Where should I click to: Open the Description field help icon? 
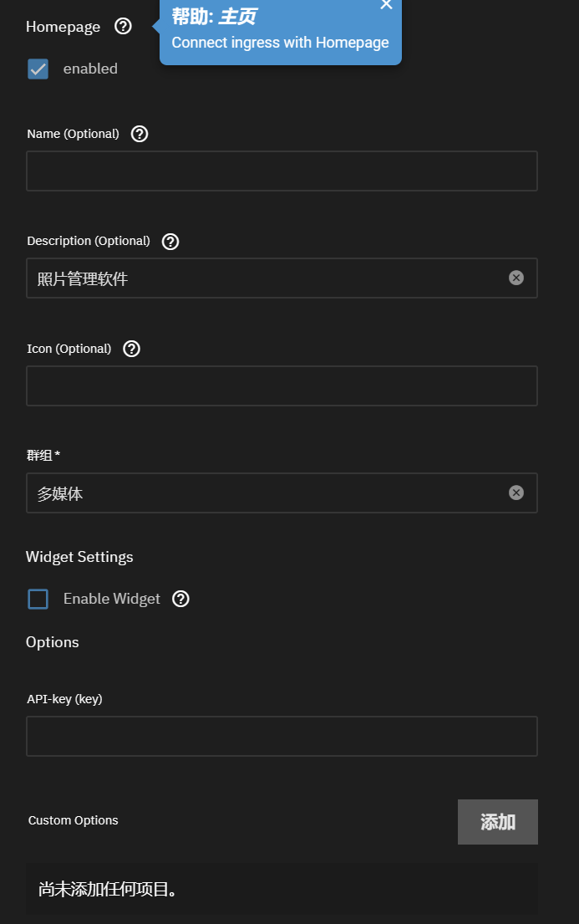click(x=170, y=241)
